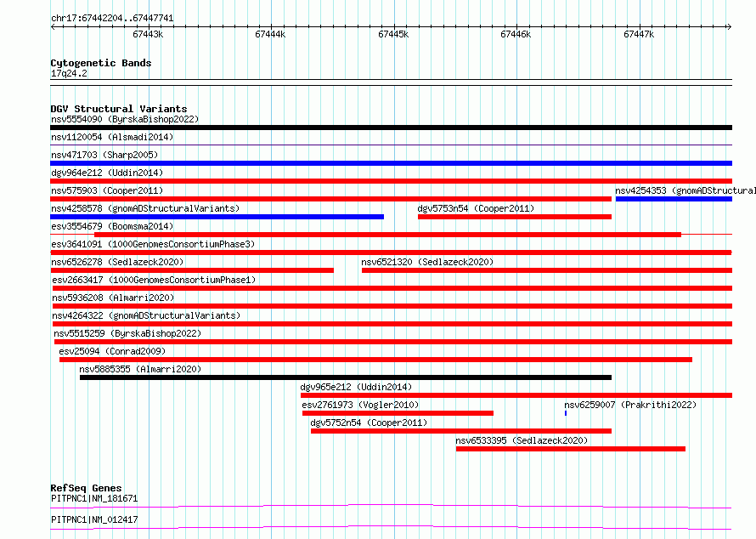Click esv2663417 (1000GenomesConsortiumPhase1) label

coord(154,280)
